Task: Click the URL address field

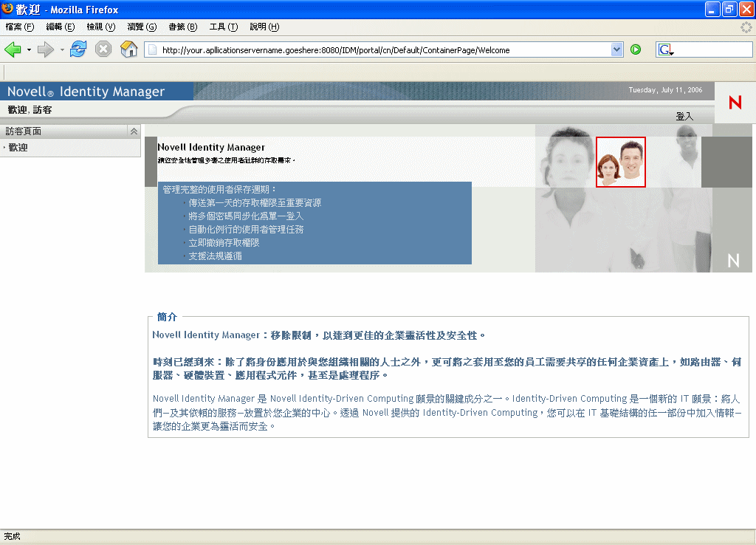Action: click(x=385, y=49)
